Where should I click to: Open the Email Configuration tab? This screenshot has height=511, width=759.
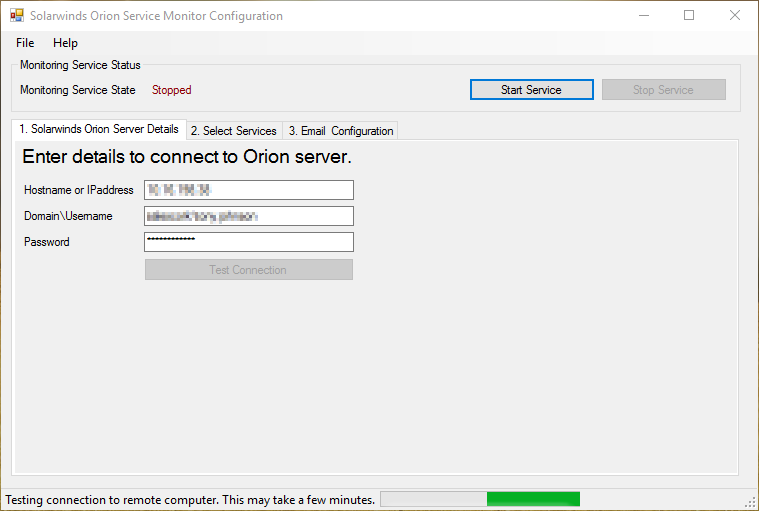pyautogui.click(x=341, y=131)
